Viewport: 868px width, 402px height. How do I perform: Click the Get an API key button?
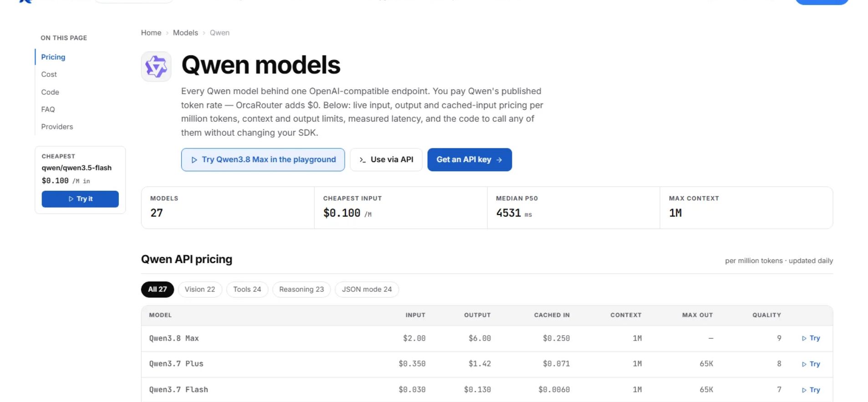tap(470, 160)
